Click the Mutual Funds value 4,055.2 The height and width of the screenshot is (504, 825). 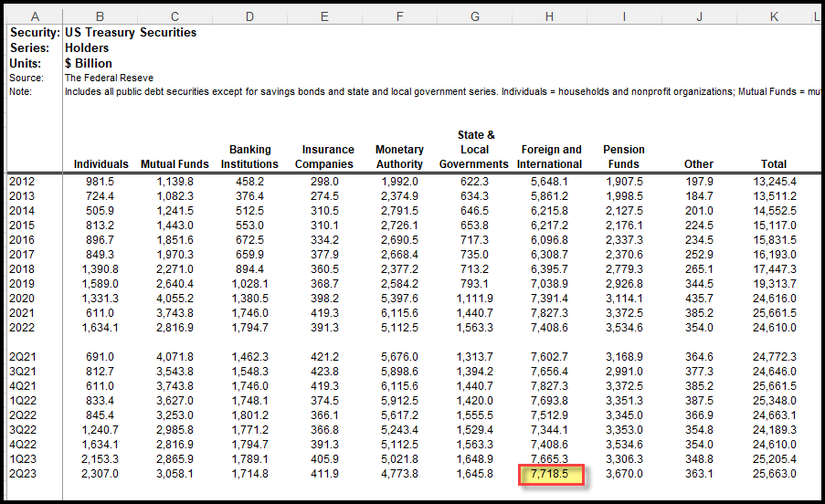(175, 299)
